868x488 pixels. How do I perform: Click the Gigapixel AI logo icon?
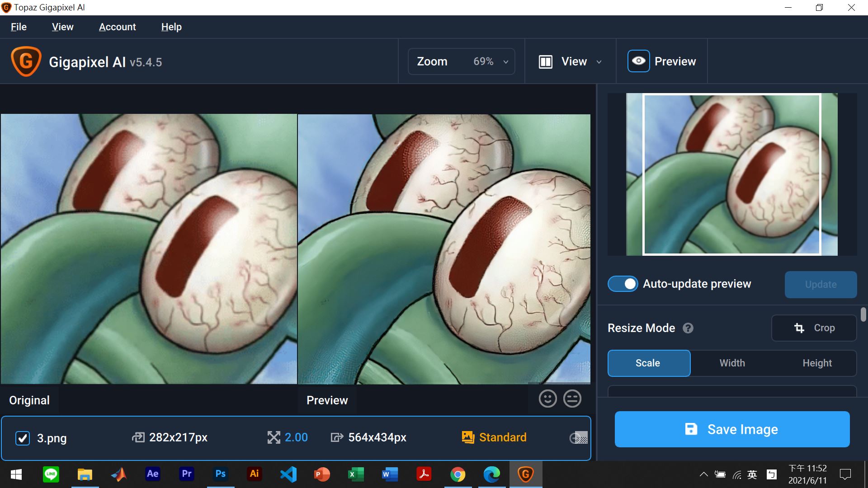point(26,61)
